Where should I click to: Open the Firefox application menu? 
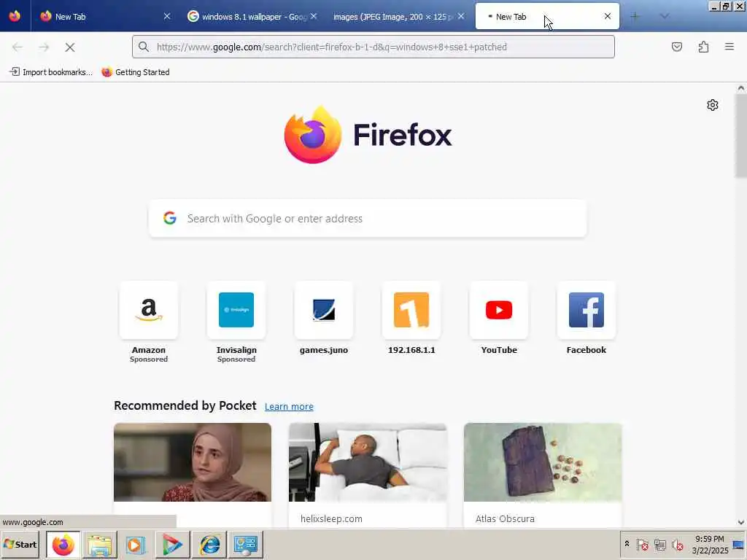729,47
